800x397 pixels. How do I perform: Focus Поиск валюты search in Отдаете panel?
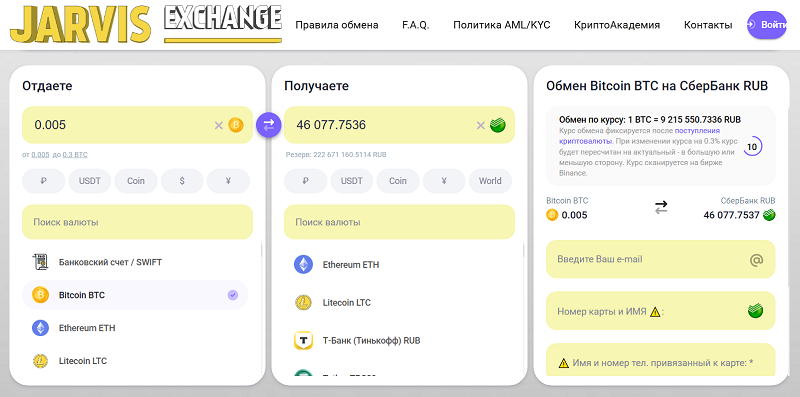point(138,222)
